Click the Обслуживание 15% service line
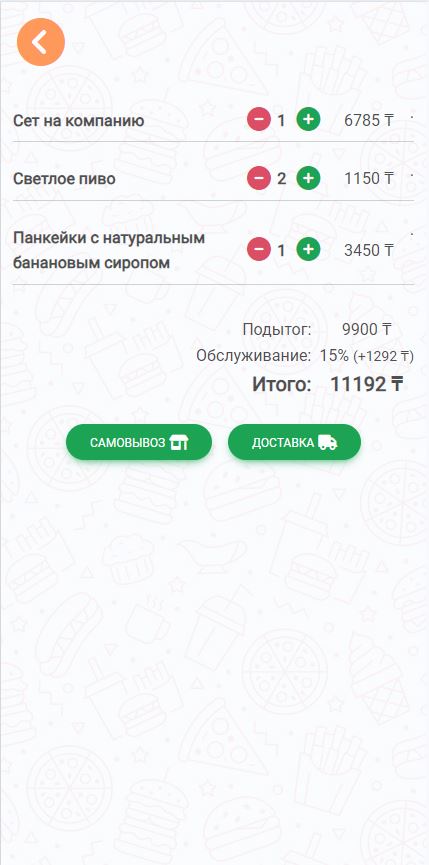The width and height of the screenshot is (429, 865). [x=305, y=356]
